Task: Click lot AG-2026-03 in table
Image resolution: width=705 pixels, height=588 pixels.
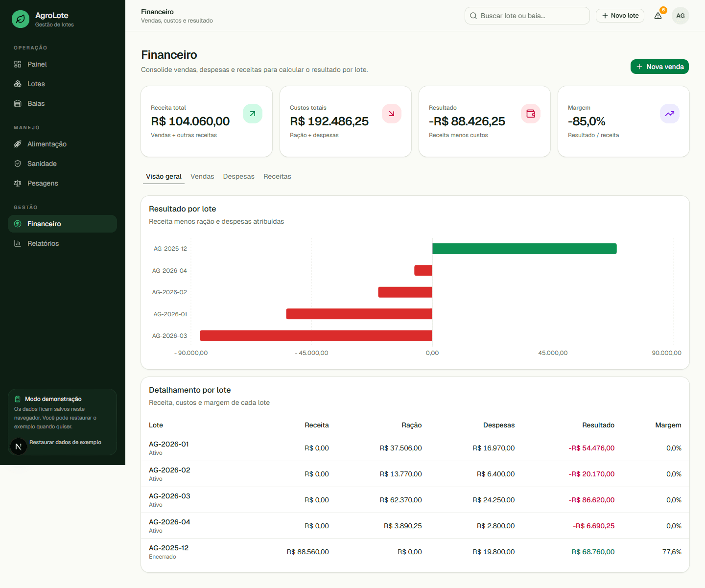Action: [x=169, y=496]
